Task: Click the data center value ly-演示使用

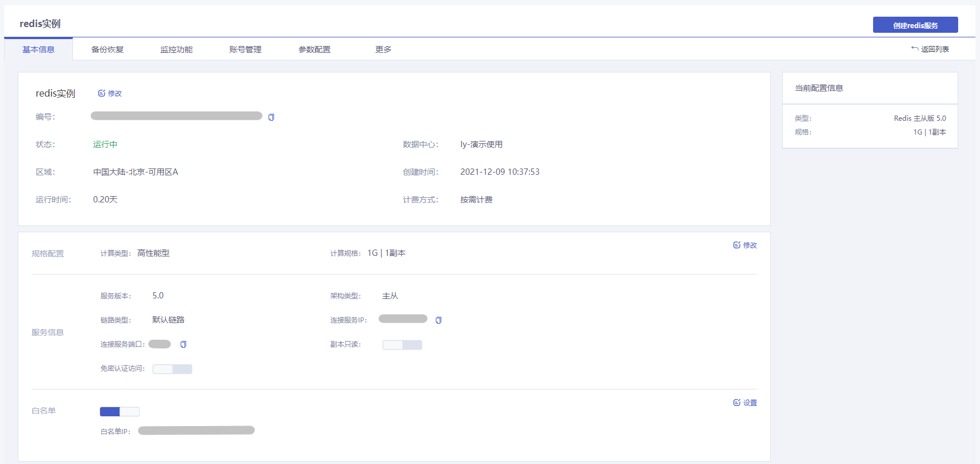Action: coord(482,144)
